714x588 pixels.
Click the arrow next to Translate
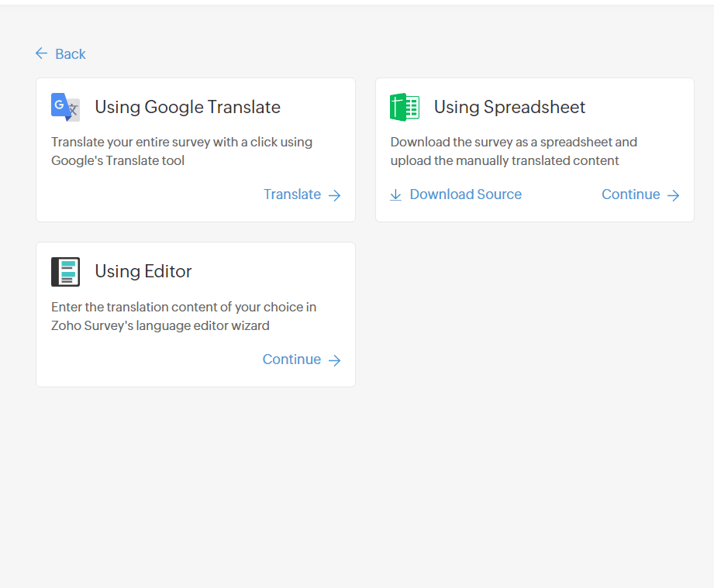point(335,195)
